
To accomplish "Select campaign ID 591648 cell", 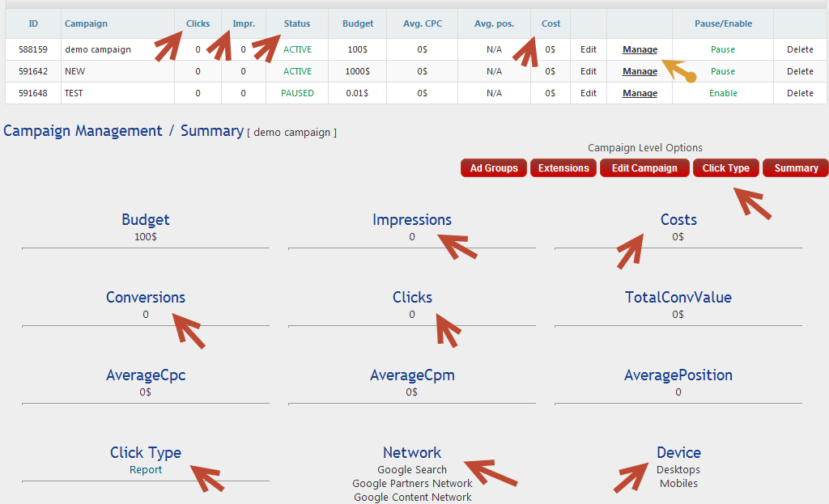I will 32,93.
